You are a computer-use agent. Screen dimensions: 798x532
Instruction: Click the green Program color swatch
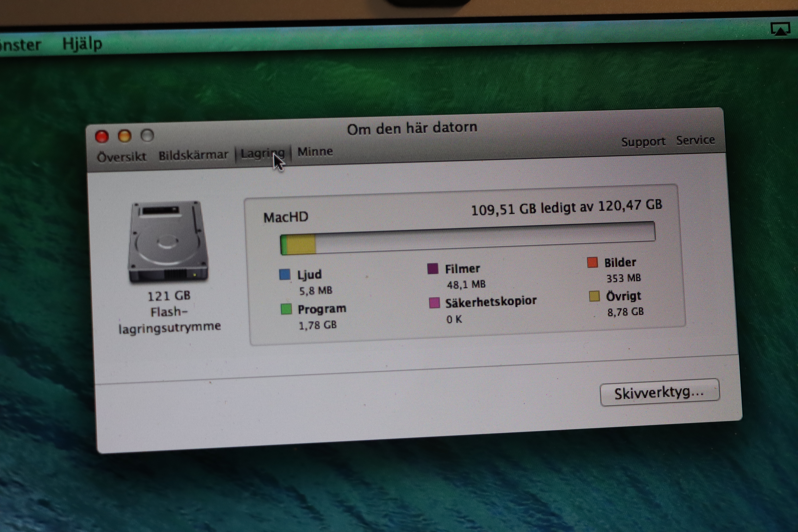click(x=286, y=309)
